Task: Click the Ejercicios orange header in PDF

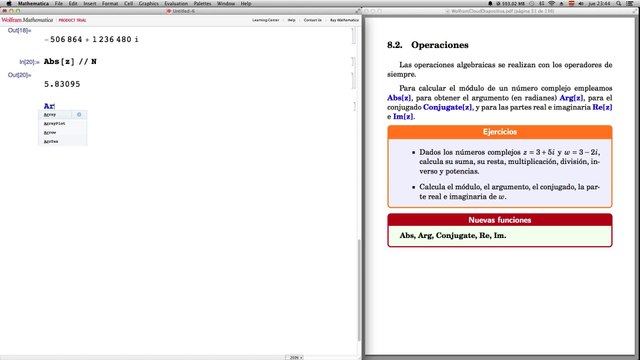Action: 500,132
